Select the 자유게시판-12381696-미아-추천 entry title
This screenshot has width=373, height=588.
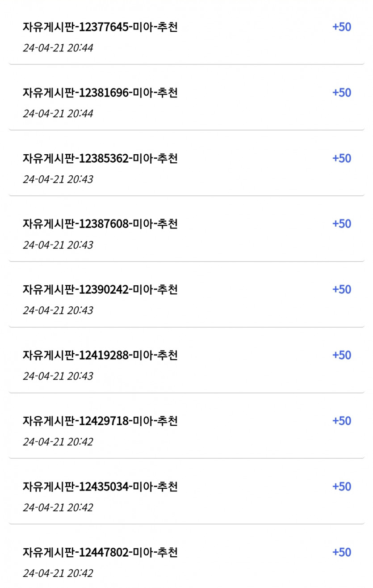100,93
